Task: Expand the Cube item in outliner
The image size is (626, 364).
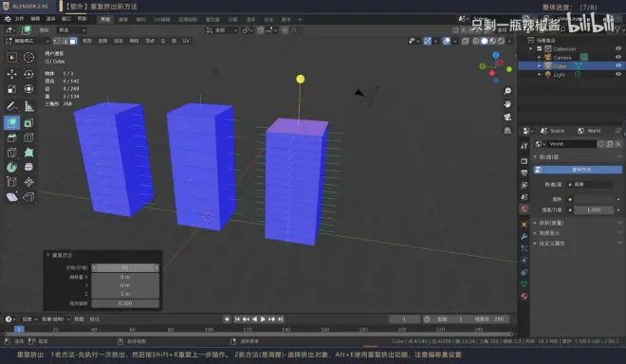Action: (540, 65)
